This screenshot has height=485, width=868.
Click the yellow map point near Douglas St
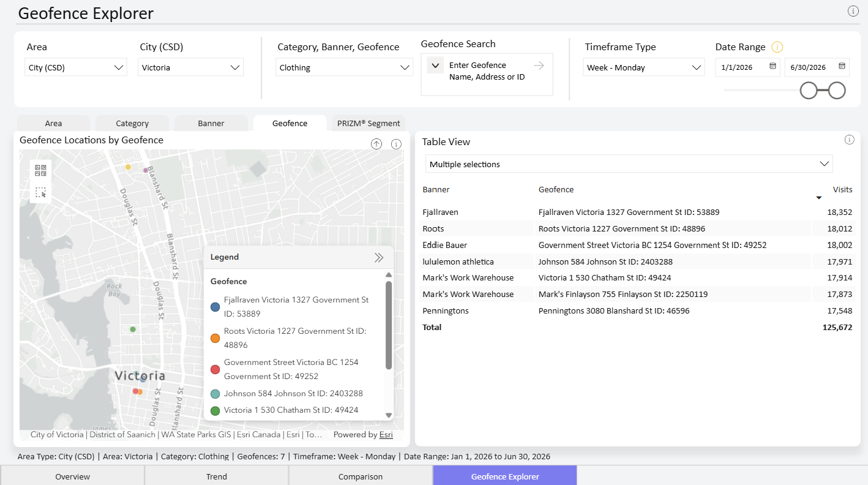click(x=128, y=167)
